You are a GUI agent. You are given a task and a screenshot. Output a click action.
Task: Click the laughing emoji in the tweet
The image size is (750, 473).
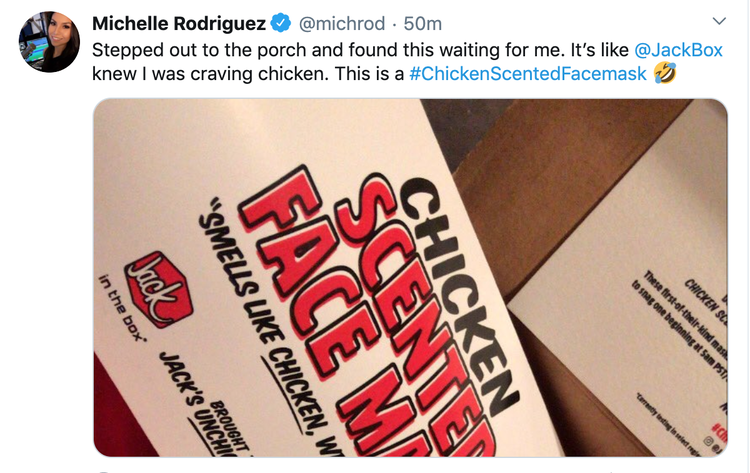[x=665, y=73]
